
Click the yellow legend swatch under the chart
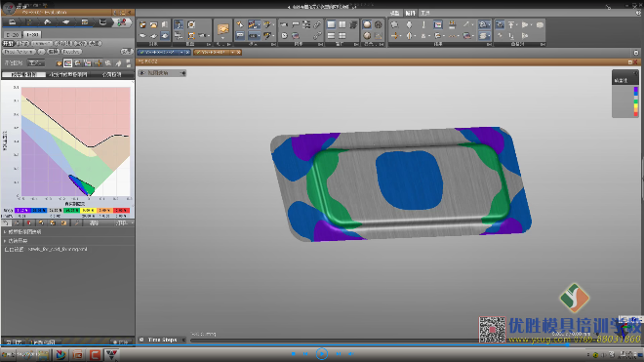point(88,211)
